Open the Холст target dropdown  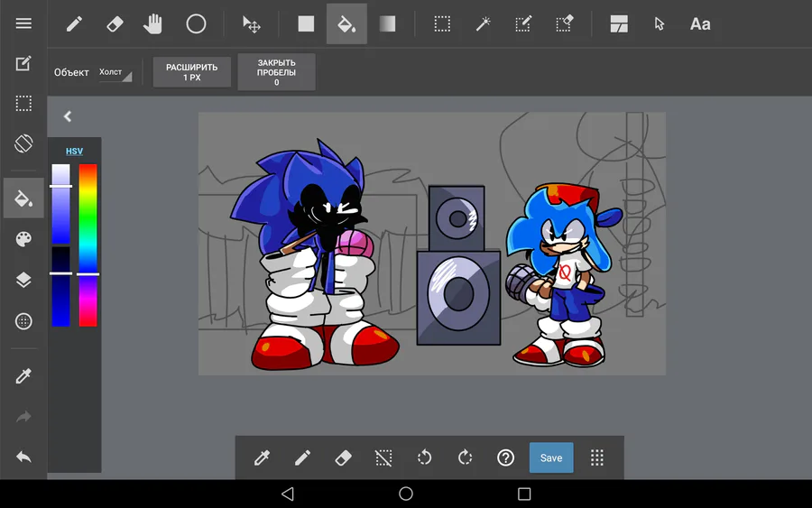115,73
